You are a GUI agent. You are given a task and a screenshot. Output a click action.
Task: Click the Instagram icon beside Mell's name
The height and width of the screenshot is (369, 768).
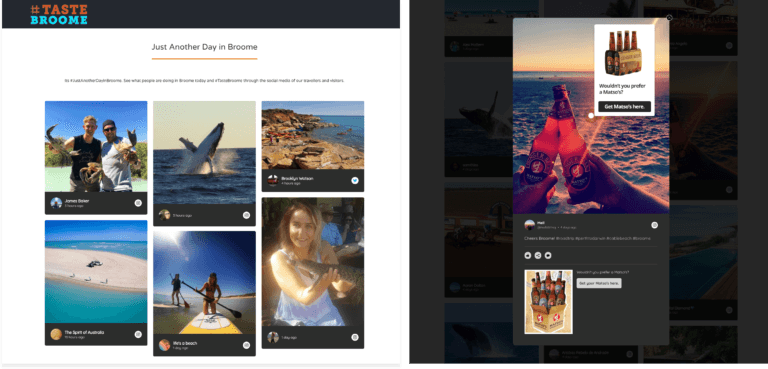(654, 225)
